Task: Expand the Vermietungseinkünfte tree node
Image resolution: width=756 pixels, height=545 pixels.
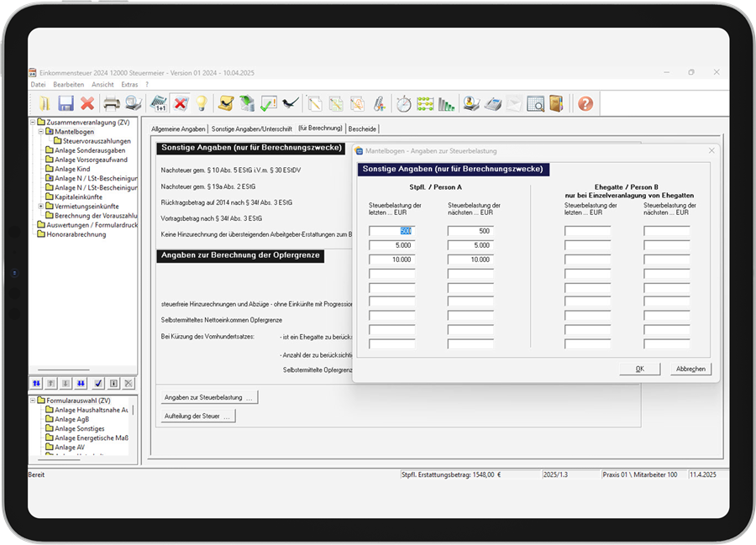Action: point(41,207)
